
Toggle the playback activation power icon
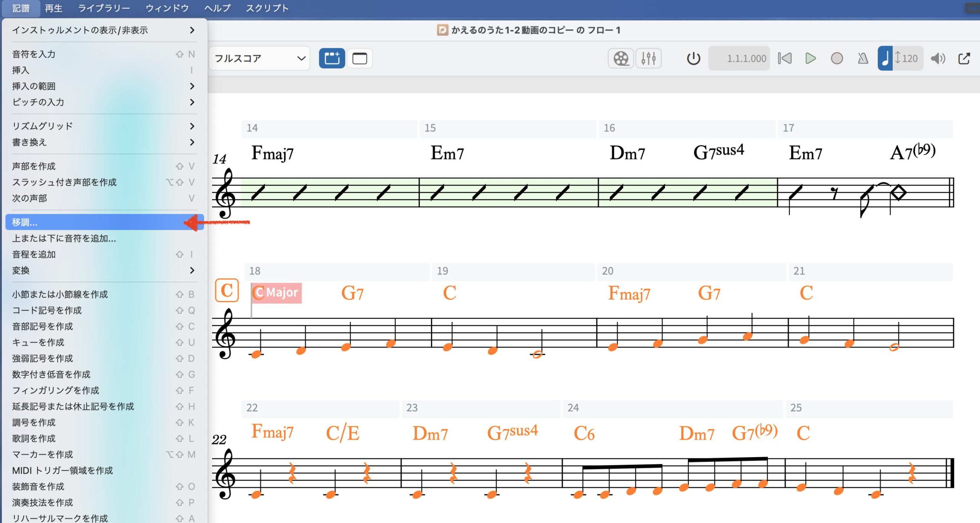coord(693,59)
